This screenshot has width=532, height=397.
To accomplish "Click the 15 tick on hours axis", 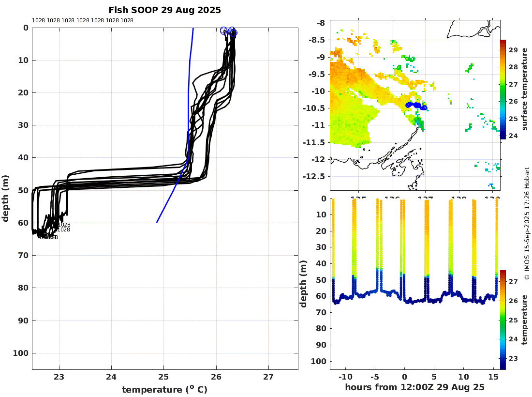I will [x=493, y=377].
